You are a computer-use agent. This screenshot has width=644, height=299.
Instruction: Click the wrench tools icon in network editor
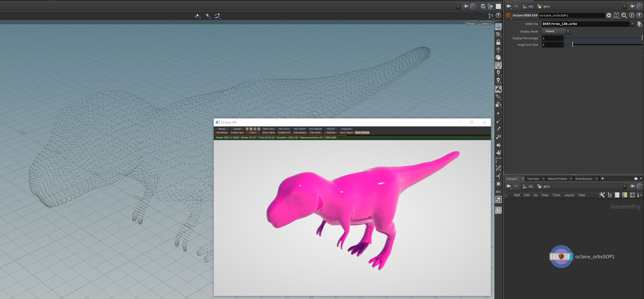pos(602,195)
